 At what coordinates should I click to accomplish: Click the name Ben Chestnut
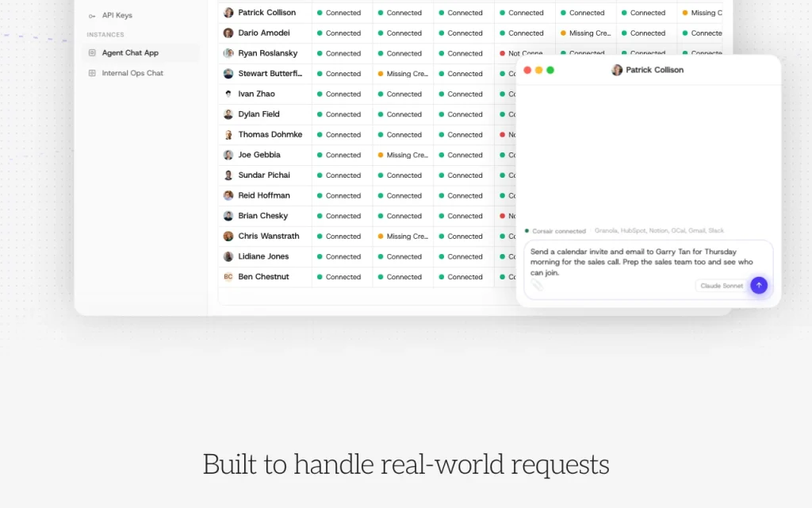coord(263,277)
